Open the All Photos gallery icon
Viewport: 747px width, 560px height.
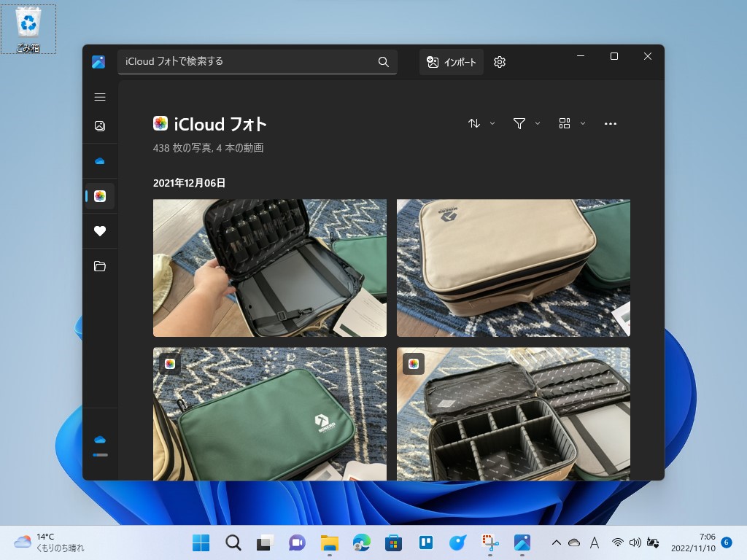pos(100,125)
